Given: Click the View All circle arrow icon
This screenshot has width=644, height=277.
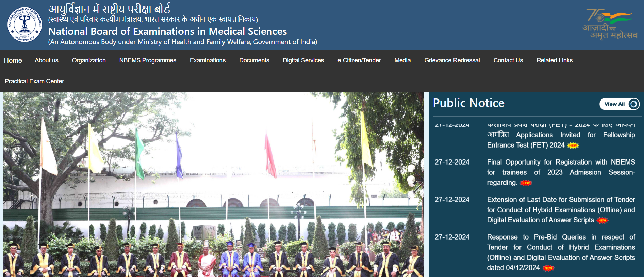Looking at the screenshot, I should point(633,104).
